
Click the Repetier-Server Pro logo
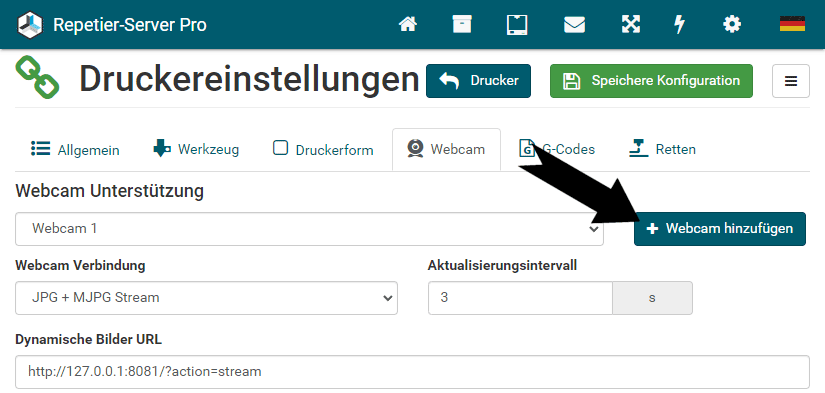30,25
